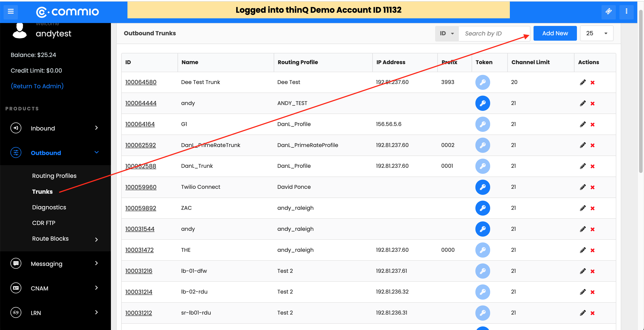Screen dimensions: 644x330
Task: Click the delete red X icon for Twilio Connect
Action: (x=593, y=187)
